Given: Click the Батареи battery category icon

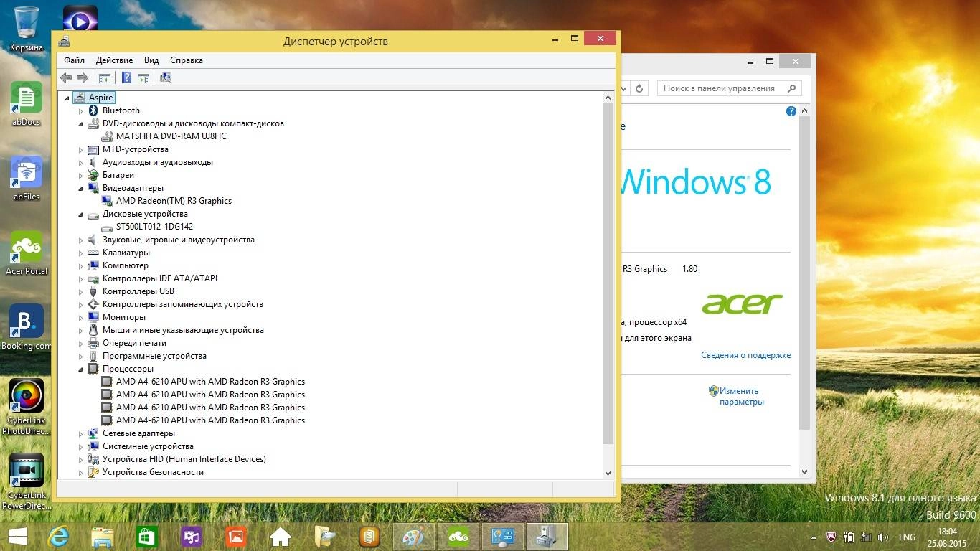Looking at the screenshot, I should [x=93, y=175].
